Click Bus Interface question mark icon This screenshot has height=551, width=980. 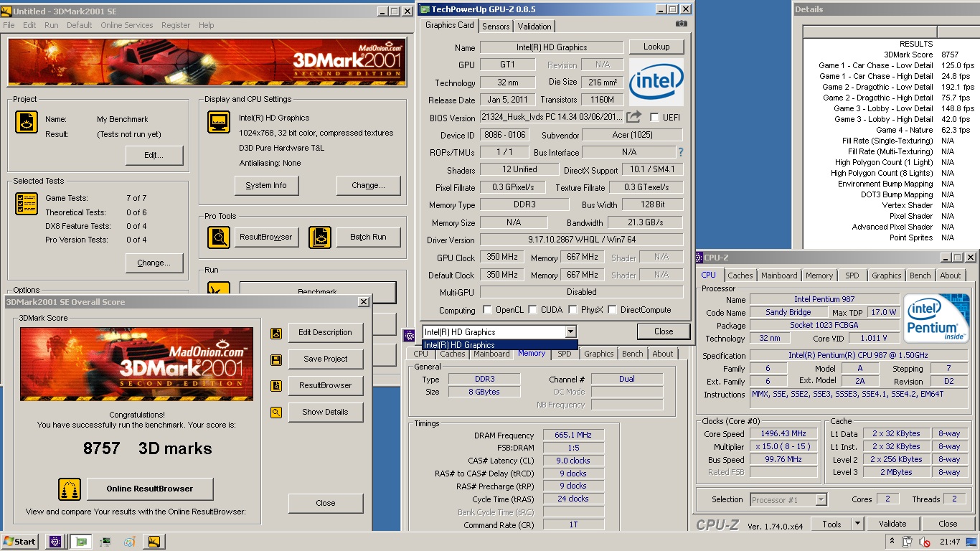(x=681, y=152)
